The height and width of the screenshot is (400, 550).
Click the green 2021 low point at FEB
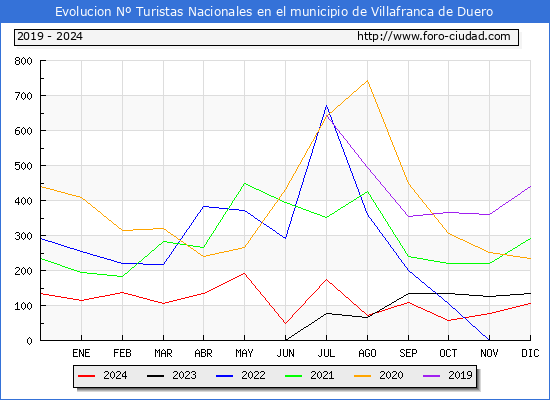122,276
